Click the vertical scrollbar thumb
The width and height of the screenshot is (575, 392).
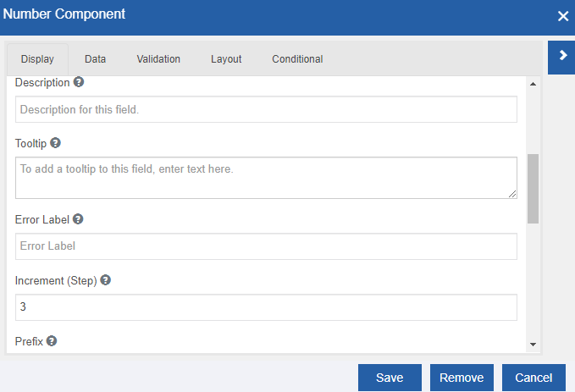[534, 189]
